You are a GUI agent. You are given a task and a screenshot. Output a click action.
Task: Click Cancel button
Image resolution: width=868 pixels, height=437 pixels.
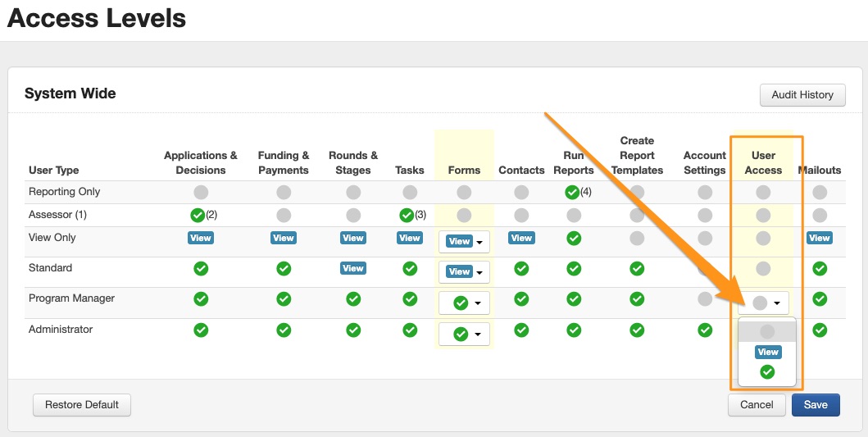756,404
